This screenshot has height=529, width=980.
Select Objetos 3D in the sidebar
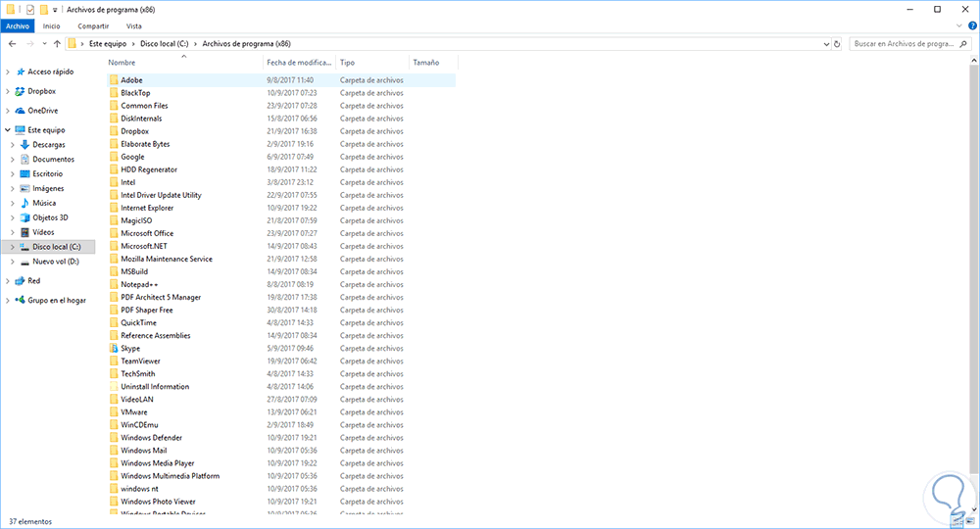point(50,217)
